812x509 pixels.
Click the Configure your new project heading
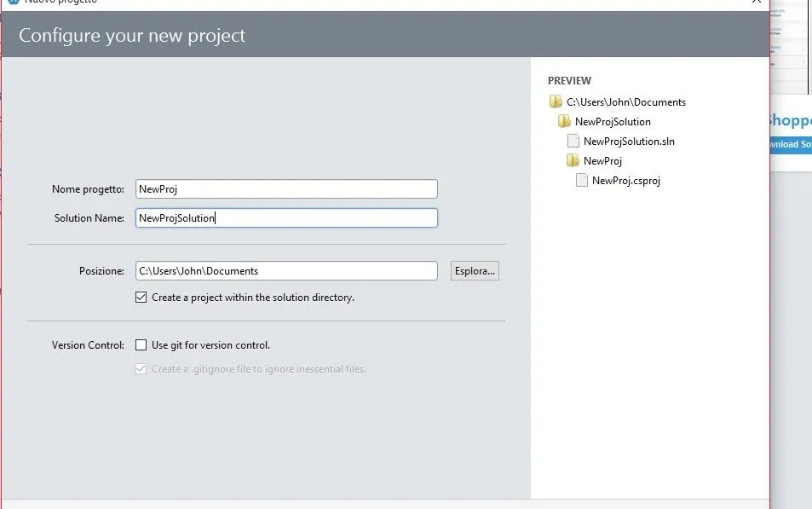pos(132,36)
